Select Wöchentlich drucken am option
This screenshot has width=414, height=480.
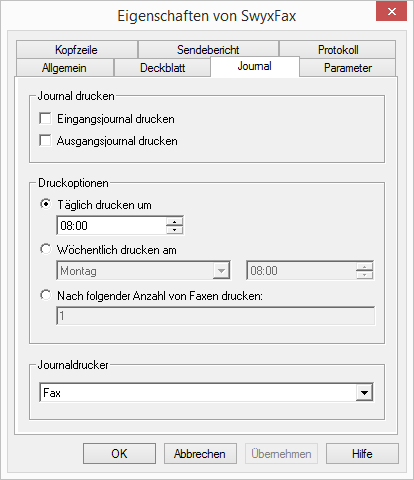[x=45, y=249]
